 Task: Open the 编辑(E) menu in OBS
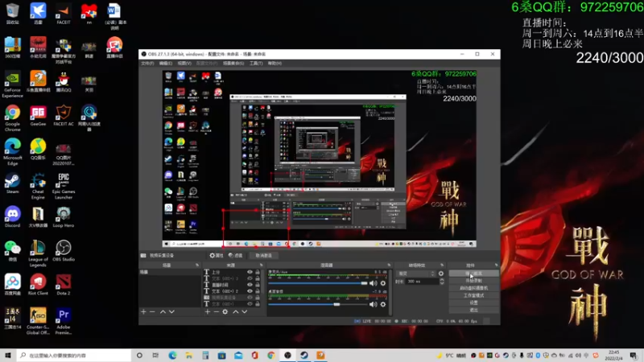pyautogui.click(x=166, y=64)
